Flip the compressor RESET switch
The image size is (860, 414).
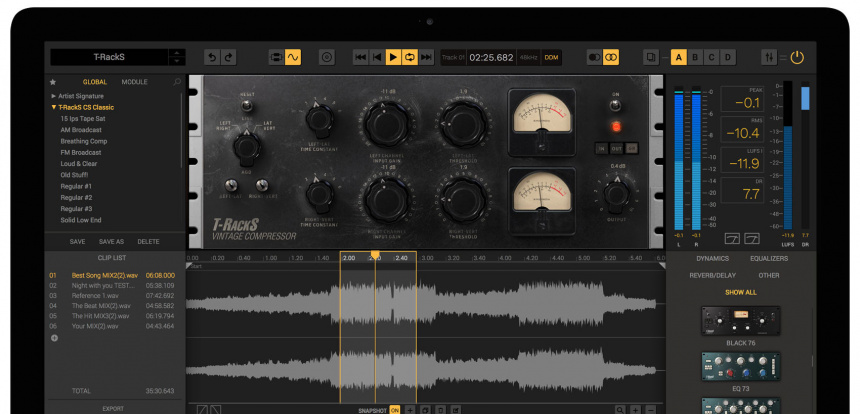point(247,105)
